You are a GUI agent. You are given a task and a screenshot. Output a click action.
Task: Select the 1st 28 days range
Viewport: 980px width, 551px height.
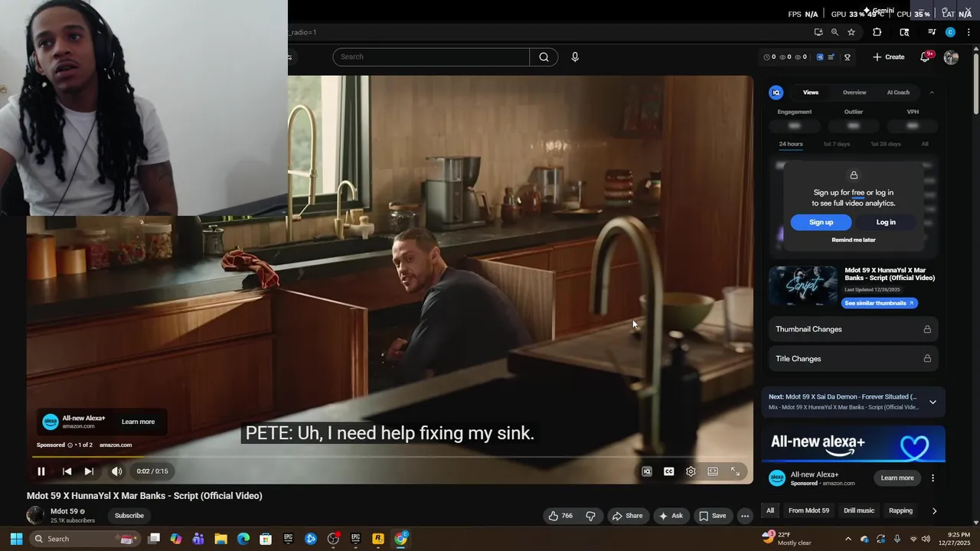click(x=886, y=144)
